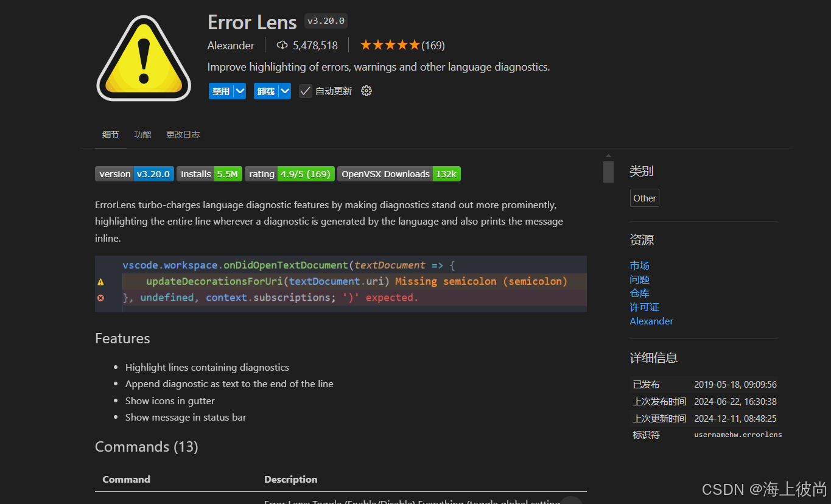Click the Description column header
Screen dimensions: 831x504
pos(290,480)
